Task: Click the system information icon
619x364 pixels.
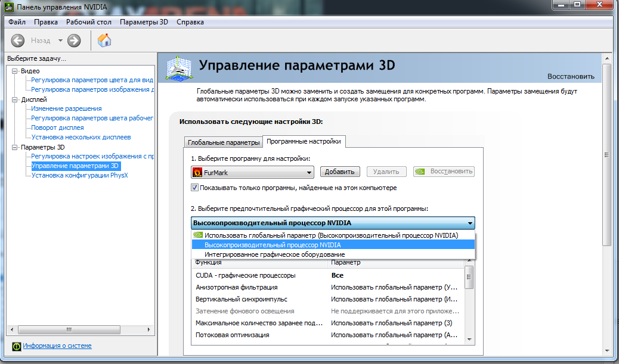Action: (17, 346)
